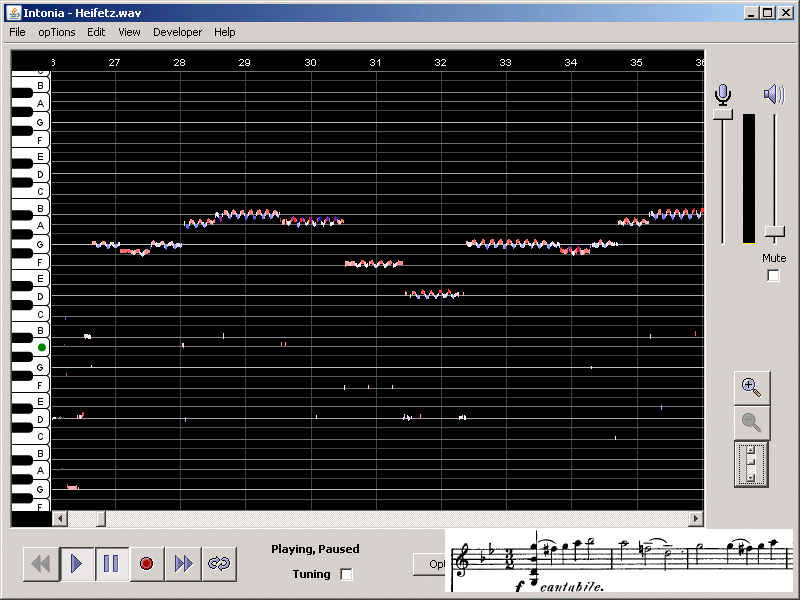Click the time marker 27 on the timeline
Image resolution: width=800 pixels, height=600 pixels.
pos(114,62)
